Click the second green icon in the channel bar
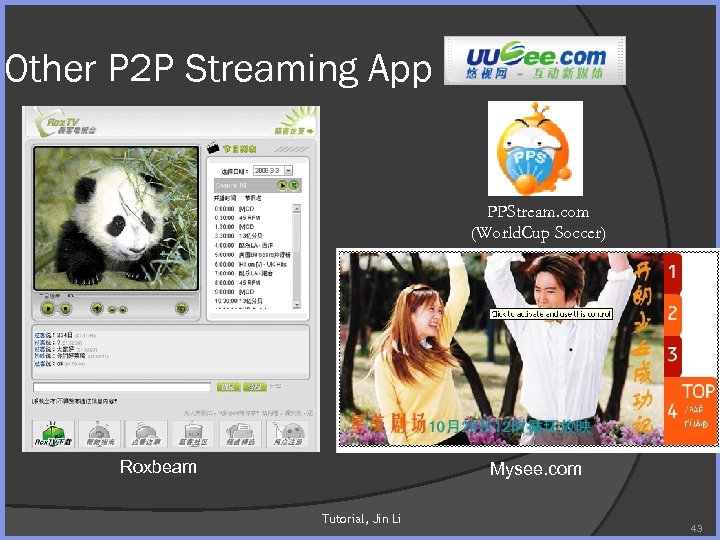This screenshot has height=540, width=720. click(294, 185)
